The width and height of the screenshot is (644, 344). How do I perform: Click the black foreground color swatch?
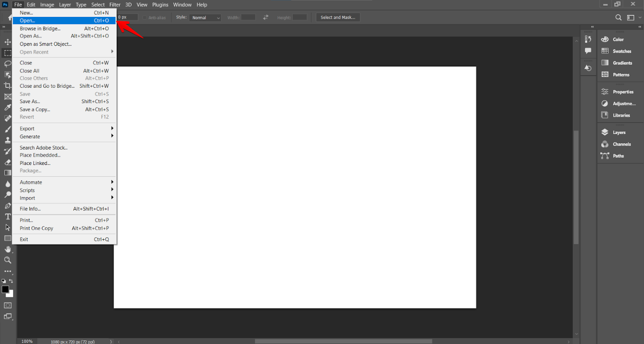click(x=5, y=289)
